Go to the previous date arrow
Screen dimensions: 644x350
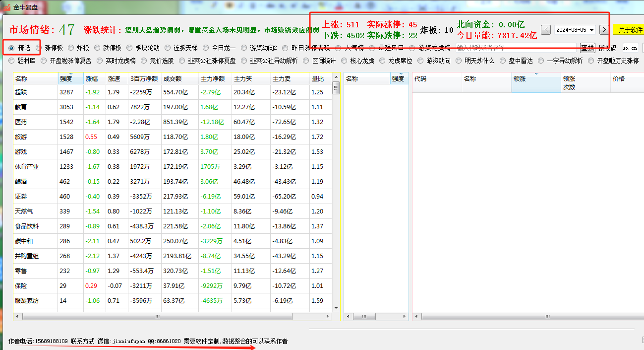tap(545, 30)
